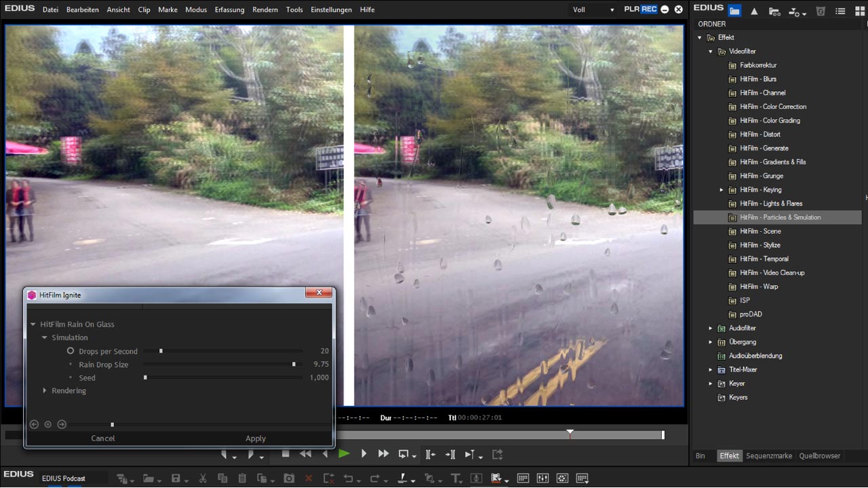This screenshot has width=868, height=488.
Task: Expand the Rendering section
Action: (x=45, y=391)
